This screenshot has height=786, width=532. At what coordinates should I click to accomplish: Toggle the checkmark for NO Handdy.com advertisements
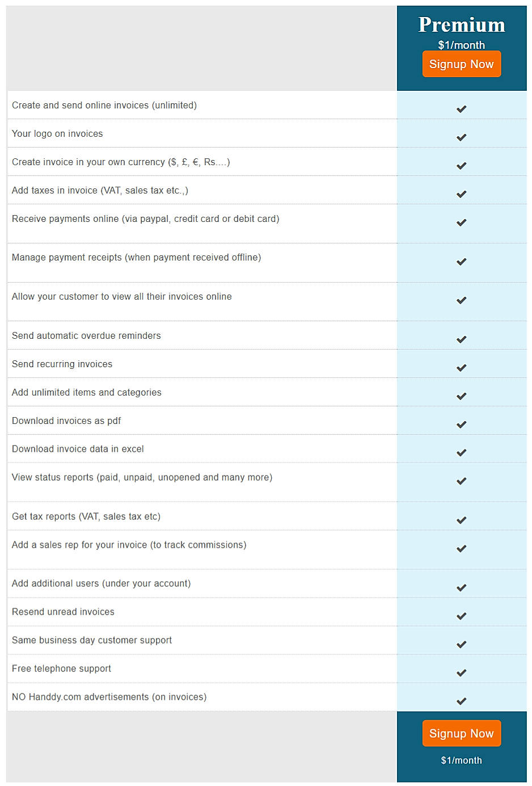point(461,700)
